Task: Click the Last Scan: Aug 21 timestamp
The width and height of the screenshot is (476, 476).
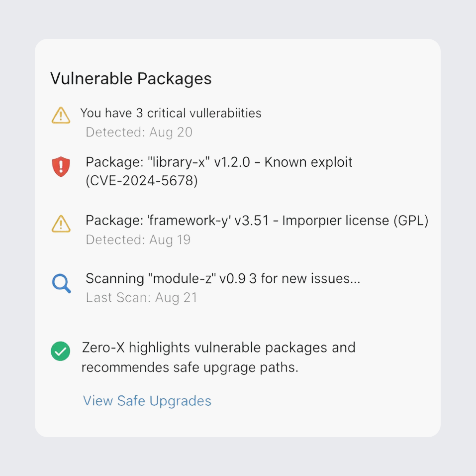Action: [141, 298]
